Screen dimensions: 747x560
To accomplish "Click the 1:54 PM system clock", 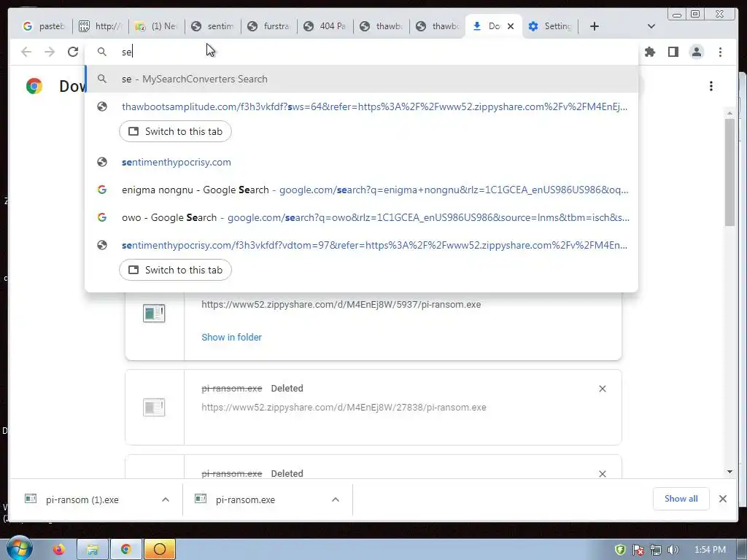I will 710,550.
